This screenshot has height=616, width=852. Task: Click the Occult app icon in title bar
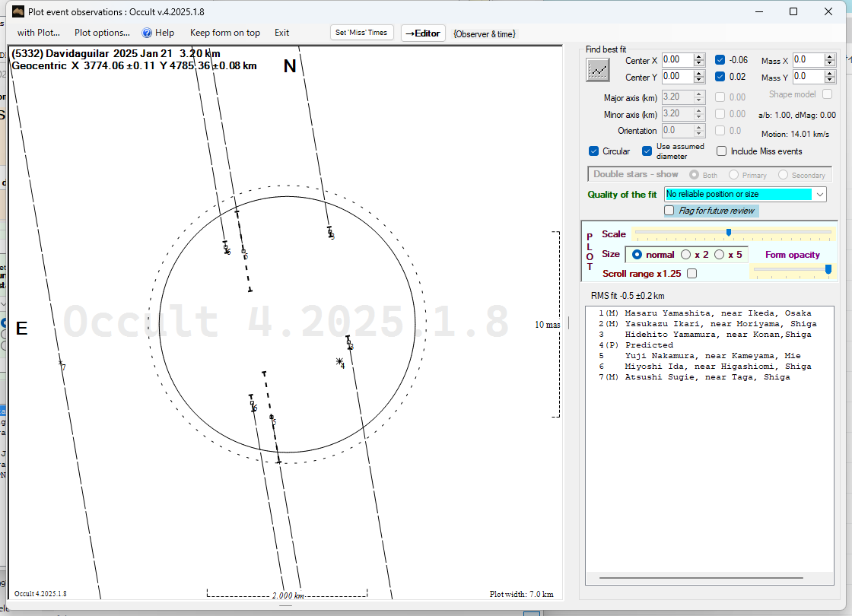click(x=19, y=11)
